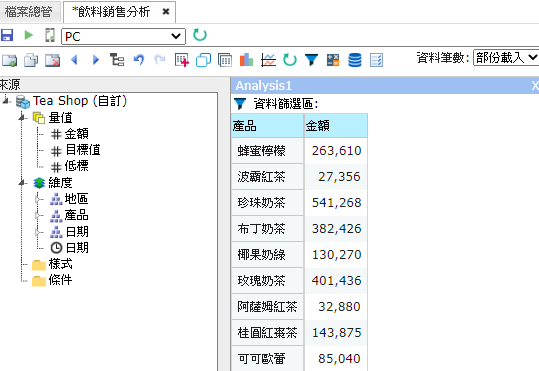Screen dimensions: 539x371
Task: Expand the 日期 hierarchy dimension
Action: (38, 232)
